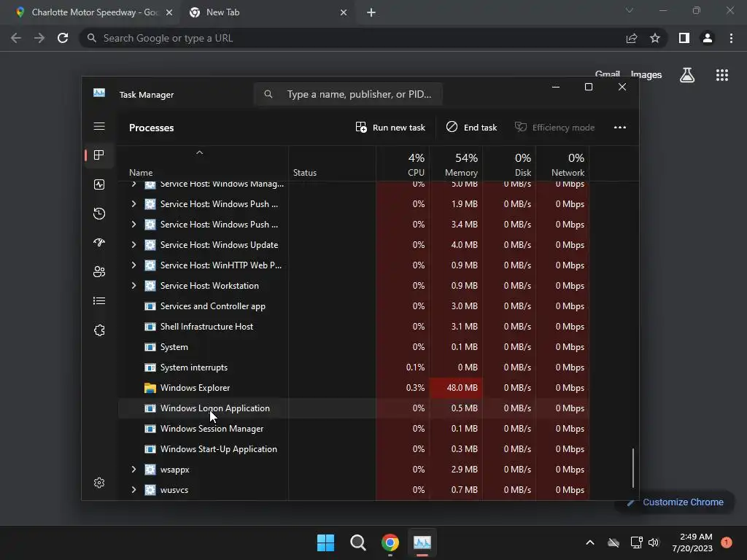Click Task Manager taskbar icon
This screenshot has width=747, height=560.
pyautogui.click(x=422, y=542)
